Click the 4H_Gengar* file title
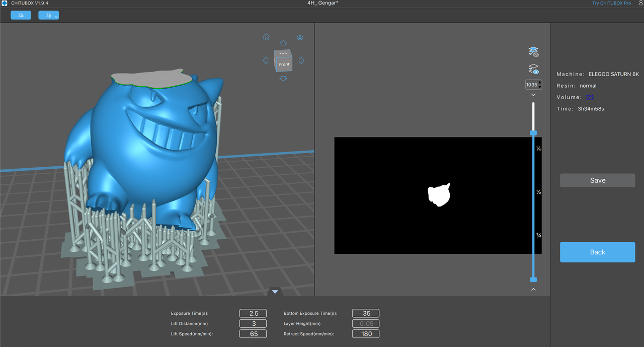644x347 pixels. point(322,3)
